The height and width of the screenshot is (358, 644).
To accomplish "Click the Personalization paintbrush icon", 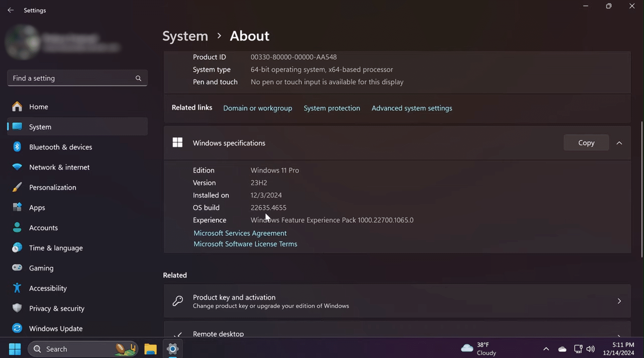I will (x=17, y=187).
